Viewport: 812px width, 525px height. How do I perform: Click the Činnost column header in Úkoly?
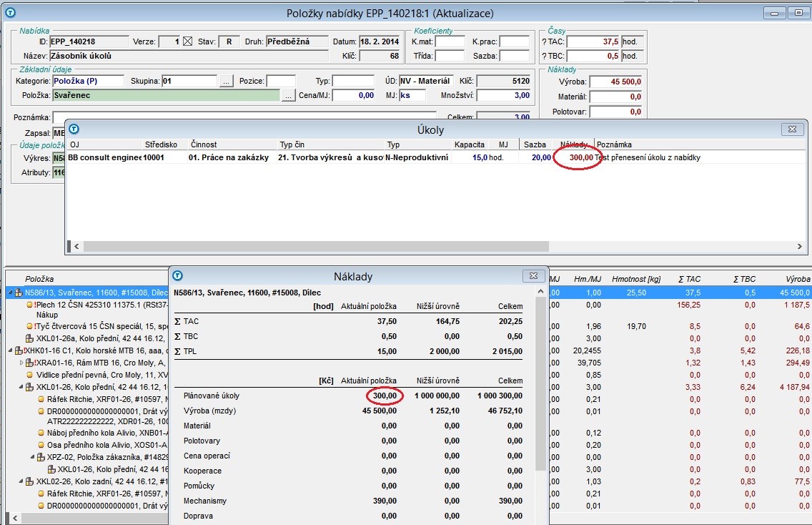point(204,144)
